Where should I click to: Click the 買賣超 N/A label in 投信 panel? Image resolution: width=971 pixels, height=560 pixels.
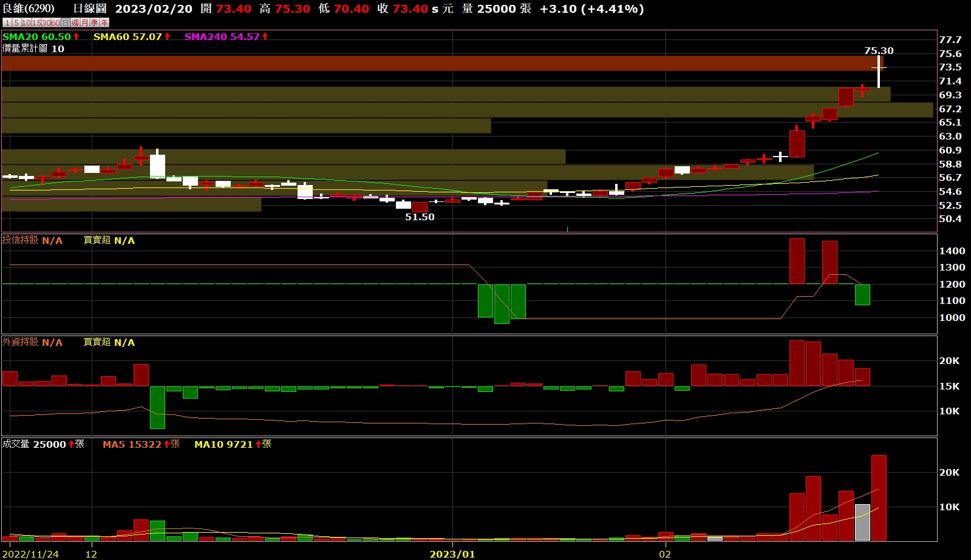[109, 240]
